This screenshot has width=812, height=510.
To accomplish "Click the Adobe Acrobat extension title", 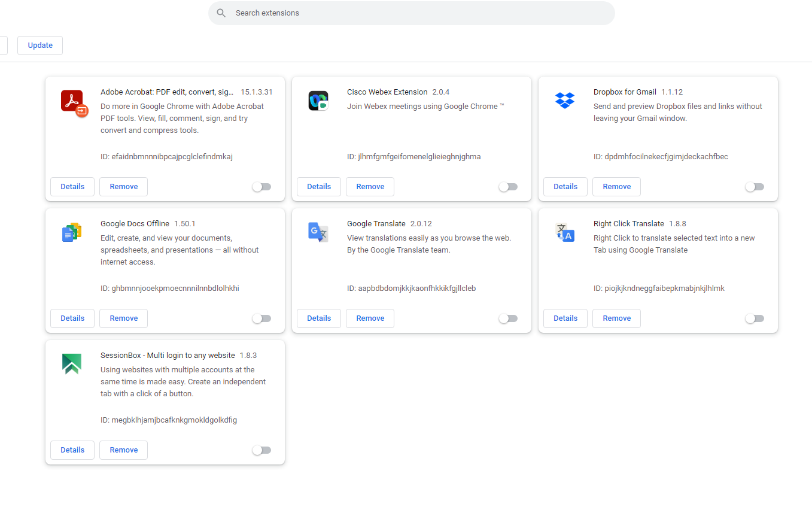I will pyautogui.click(x=168, y=92).
